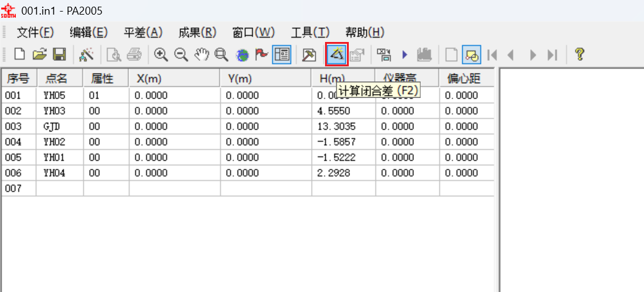Choose the zoom window magnifier tool

click(222, 54)
